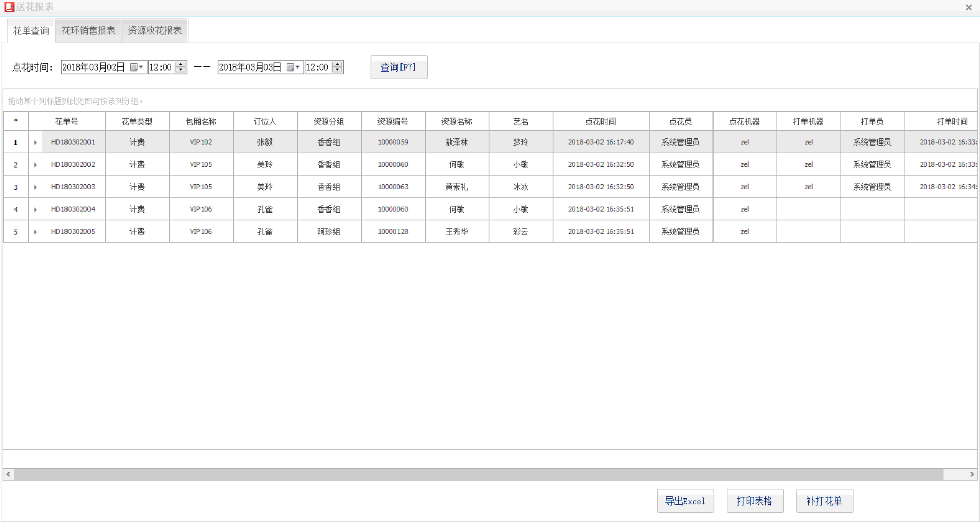Screen dimensions: 980x522
Task: Increase the end time with the spinner up arrow
Action: click(337, 64)
